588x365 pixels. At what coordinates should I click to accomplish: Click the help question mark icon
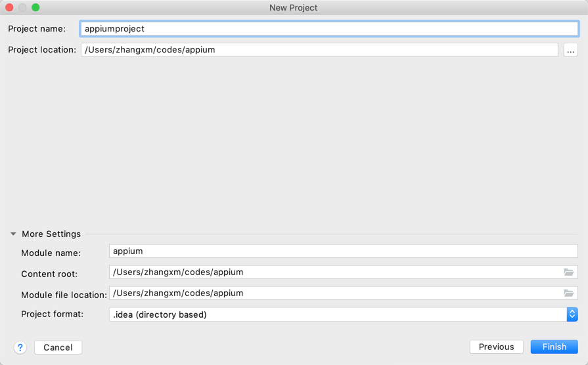20,347
